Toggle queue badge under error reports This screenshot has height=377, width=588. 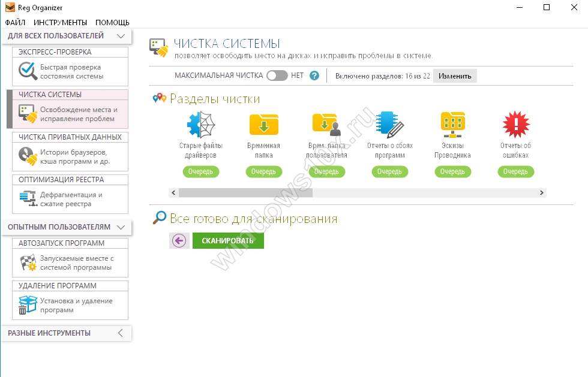(515, 172)
